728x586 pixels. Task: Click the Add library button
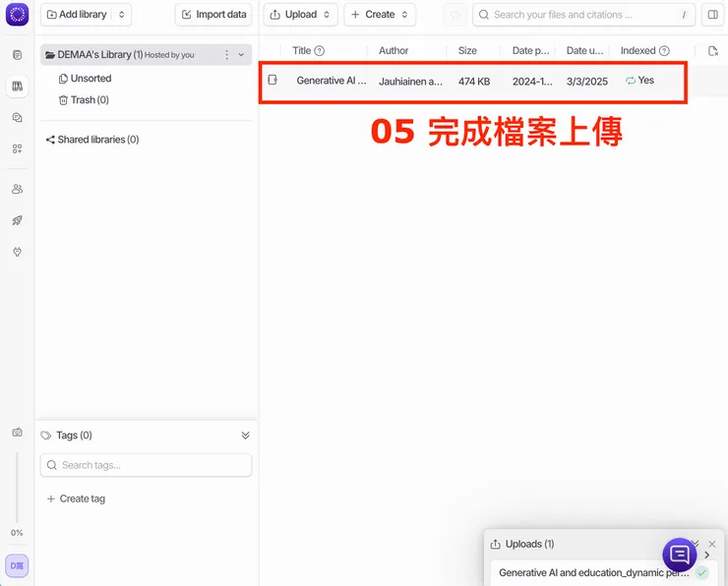(x=77, y=15)
